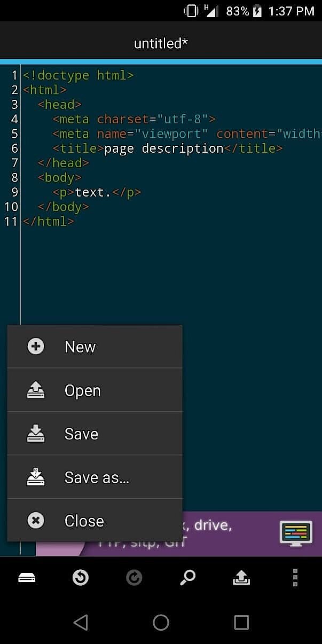Choose Open from the file menu
Viewport: 322px width, 644px height.
pos(82,390)
